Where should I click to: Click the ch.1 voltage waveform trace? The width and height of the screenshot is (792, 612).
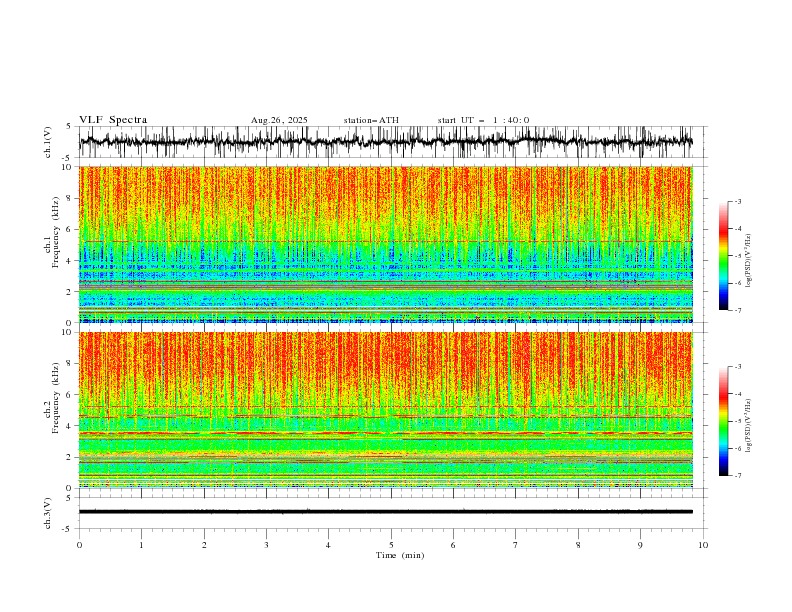click(x=386, y=142)
